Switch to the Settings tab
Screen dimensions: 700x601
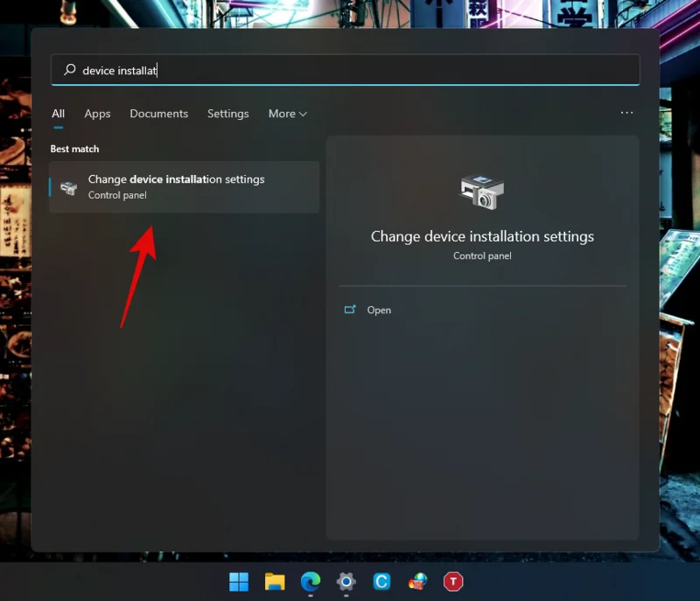228,114
